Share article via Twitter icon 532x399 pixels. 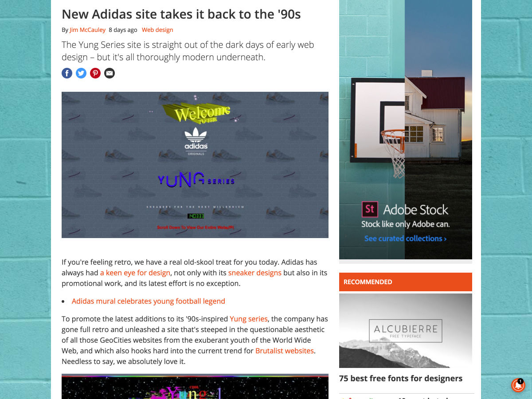81,73
